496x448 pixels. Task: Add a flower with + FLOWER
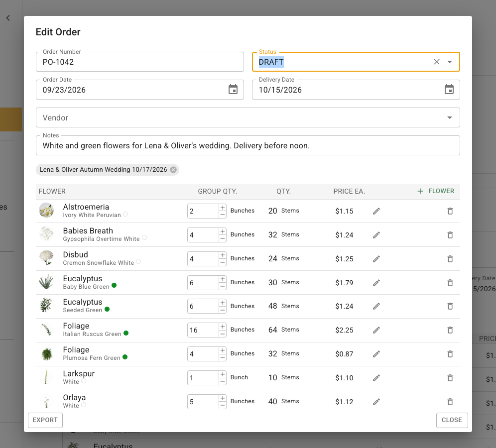[x=436, y=191]
